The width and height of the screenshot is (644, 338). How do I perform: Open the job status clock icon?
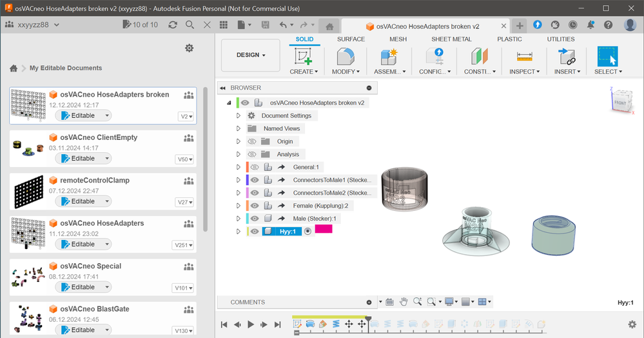(572, 25)
